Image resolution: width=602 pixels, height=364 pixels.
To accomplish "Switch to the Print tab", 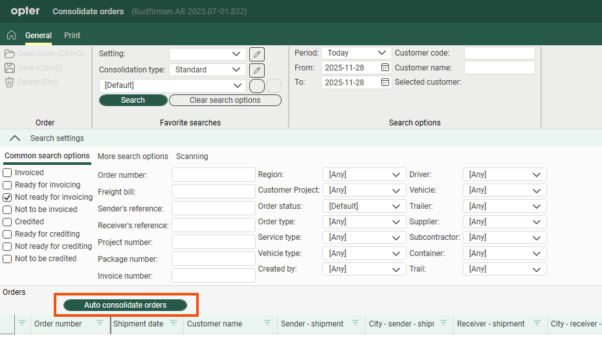I will click(72, 36).
